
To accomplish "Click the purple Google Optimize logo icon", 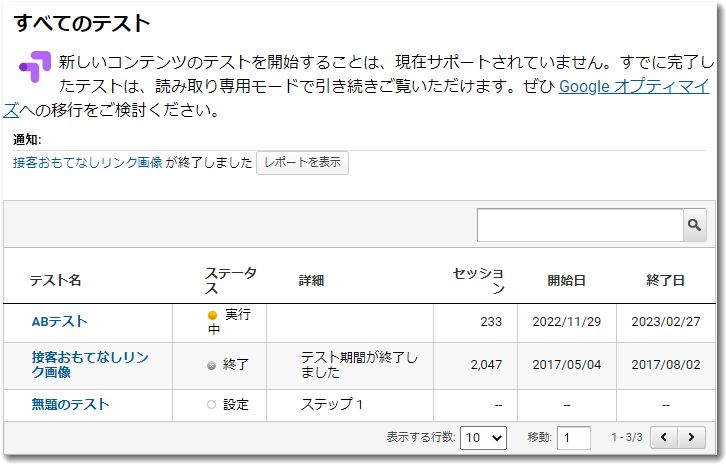I will 33,67.
